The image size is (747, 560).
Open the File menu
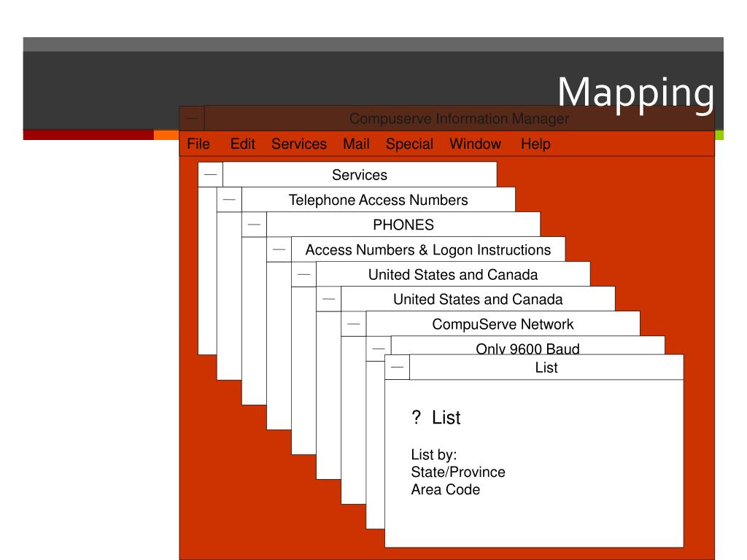(x=198, y=144)
